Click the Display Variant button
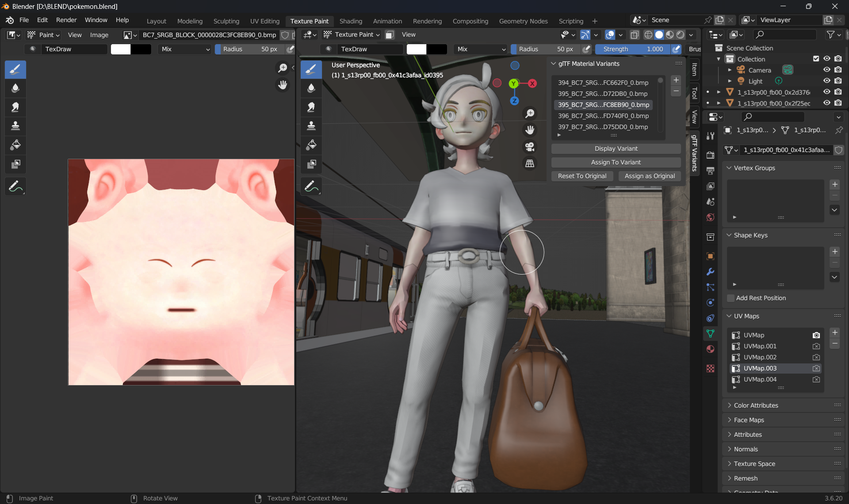Image resolution: width=849 pixels, height=504 pixels. [x=616, y=149]
